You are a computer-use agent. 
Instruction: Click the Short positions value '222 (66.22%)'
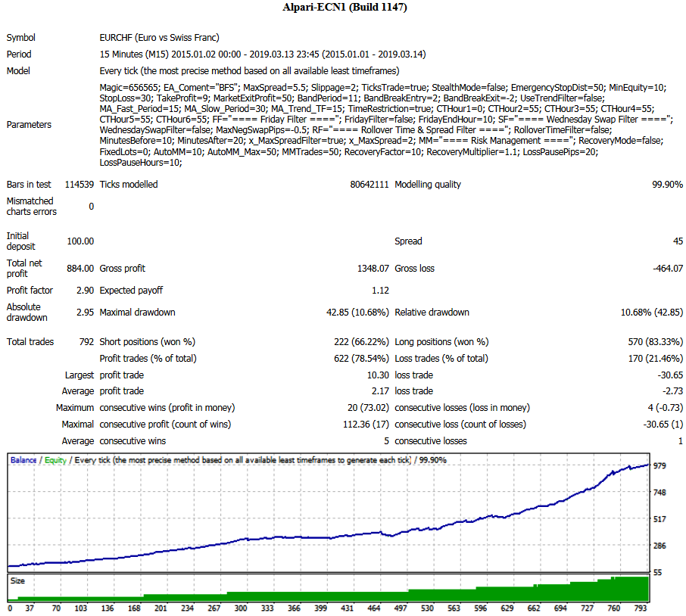(361, 342)
